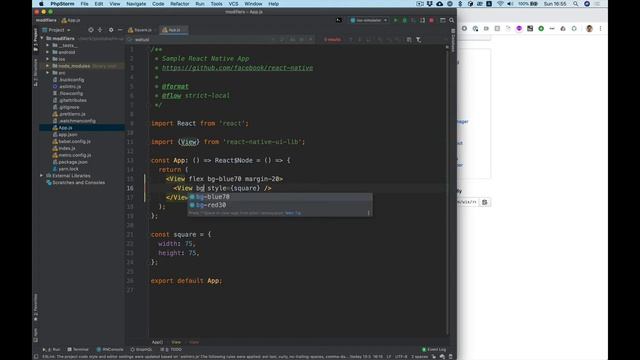Click Search Everywhere magnifier in PhpStorm toolbar
Screen dimensions: 640x360
coord(451,20)
